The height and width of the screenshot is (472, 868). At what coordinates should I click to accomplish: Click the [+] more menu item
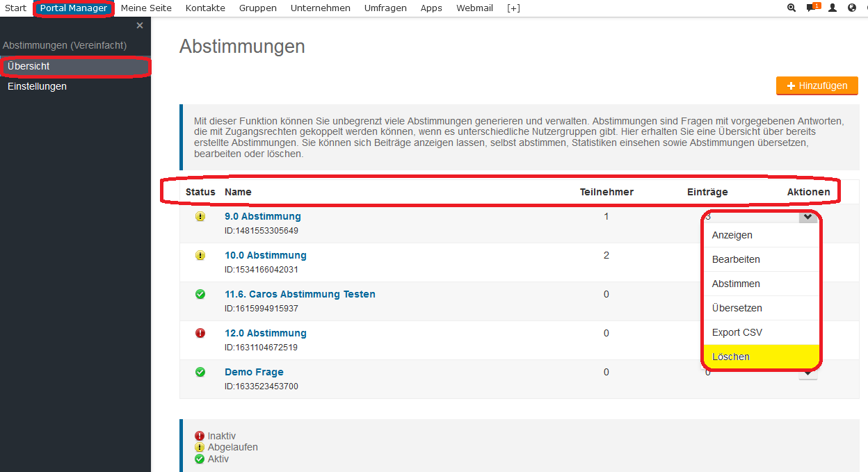point(513,8)
